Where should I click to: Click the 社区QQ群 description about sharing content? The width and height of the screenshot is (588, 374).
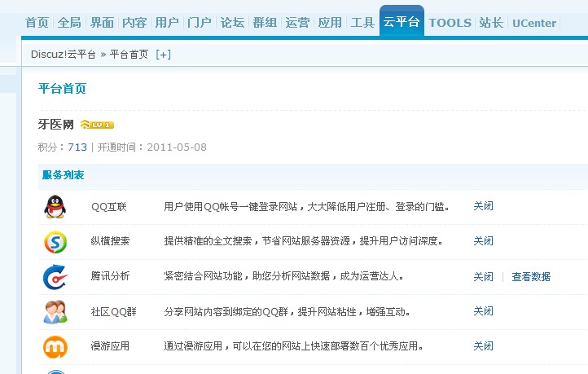tap(287, 312)
